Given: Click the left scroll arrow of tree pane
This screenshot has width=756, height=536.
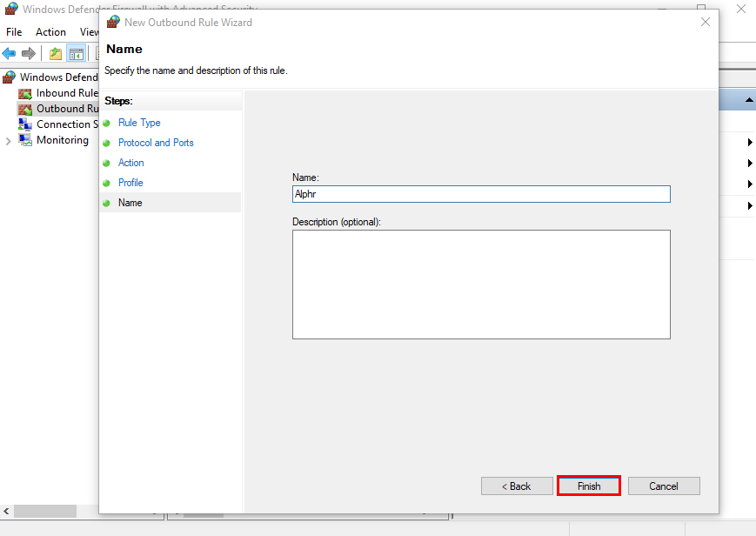Looking at the screenshot, I should [x=6, y=511].
